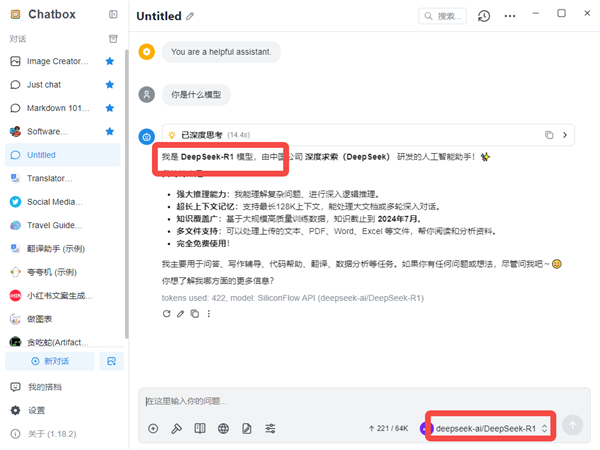Click the message input field
600x450 pixels.
point(364,401)
